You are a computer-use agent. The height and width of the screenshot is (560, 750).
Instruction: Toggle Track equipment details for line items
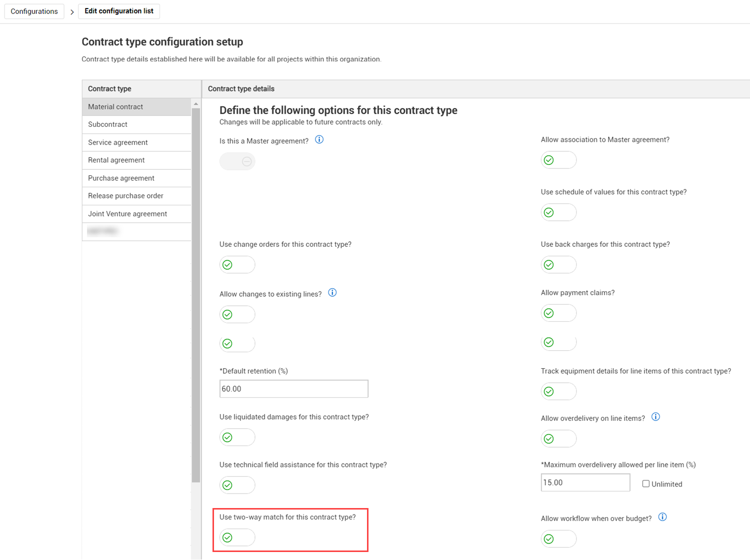pyautogui.click(x=558, y=391)
